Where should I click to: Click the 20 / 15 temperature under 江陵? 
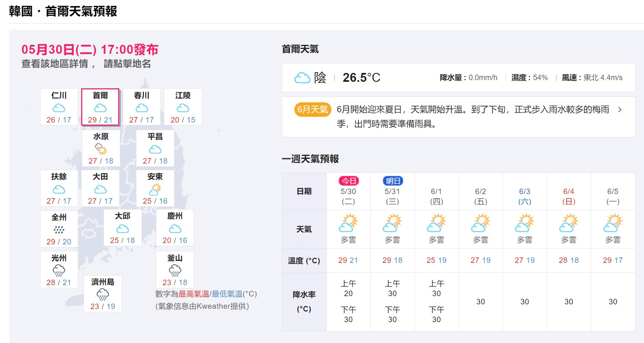tap(183, 120)
